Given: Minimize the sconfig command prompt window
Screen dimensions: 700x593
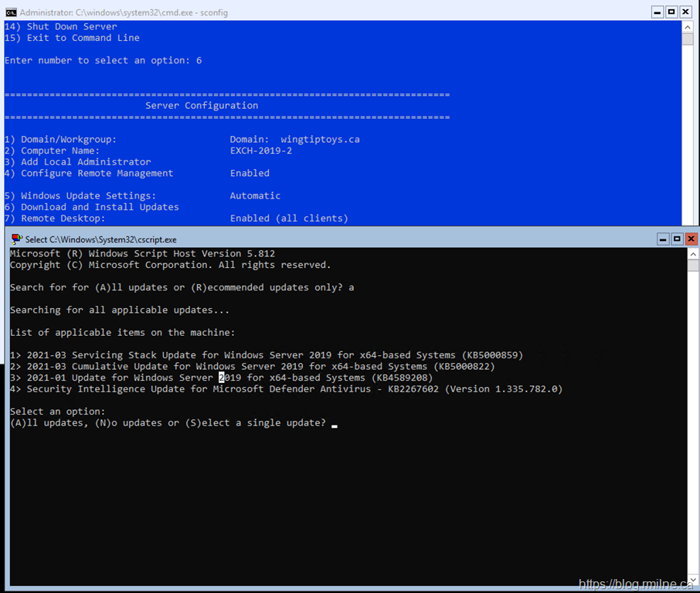Looking at the screenshot, I should click(658, 12).
